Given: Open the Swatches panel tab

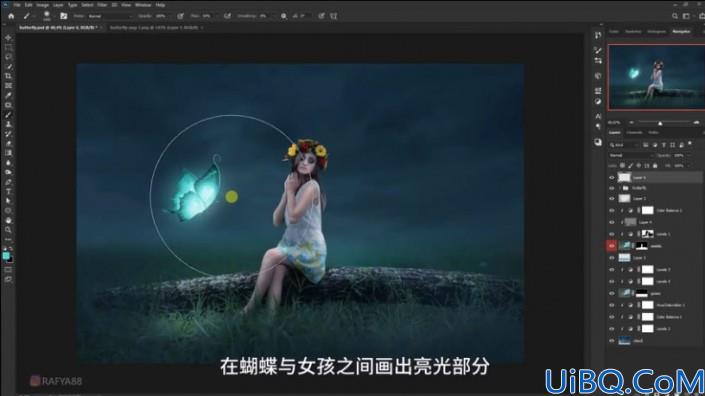Looking at the screenshot, I should pos(633,31).
